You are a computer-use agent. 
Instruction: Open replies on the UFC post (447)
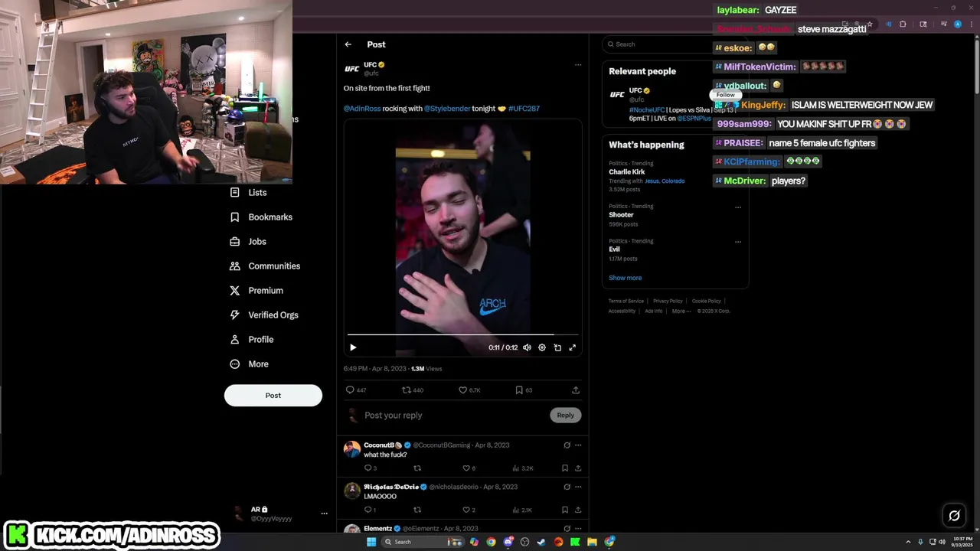coord(356,390)
